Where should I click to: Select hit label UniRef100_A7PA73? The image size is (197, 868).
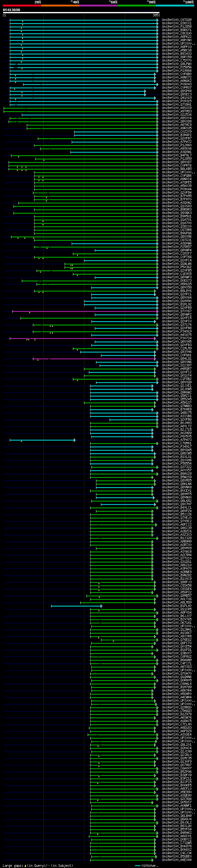[177, 440]
